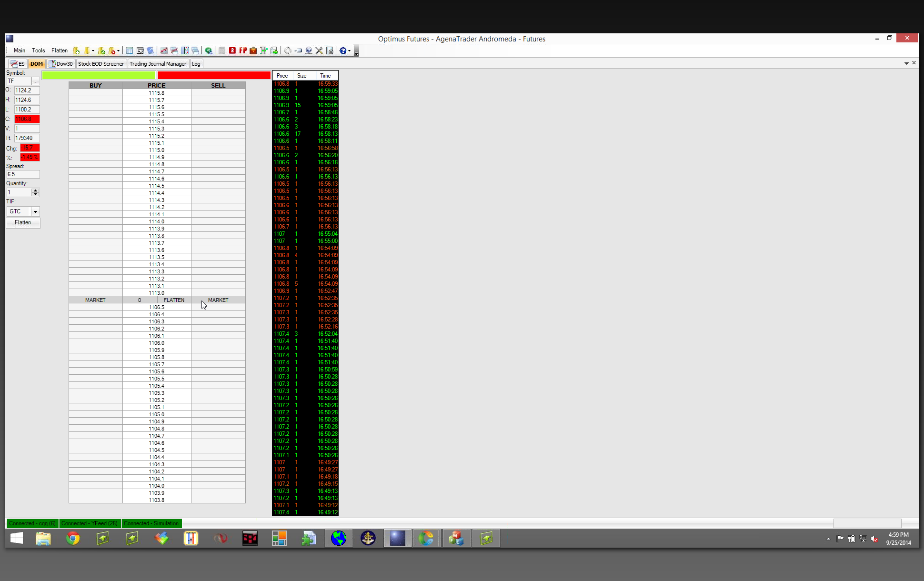Open Google Chrome from the taskbar
Viewport: 924px width, 581px height.
coord(73,538)
